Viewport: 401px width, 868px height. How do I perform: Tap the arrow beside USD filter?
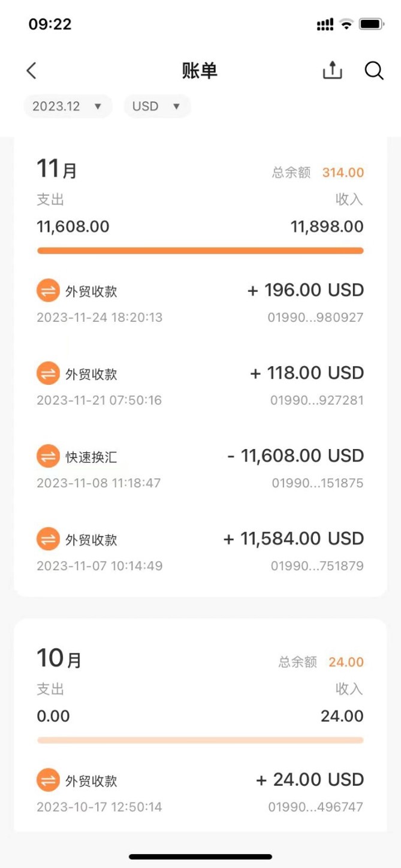(x=176, y=107)
